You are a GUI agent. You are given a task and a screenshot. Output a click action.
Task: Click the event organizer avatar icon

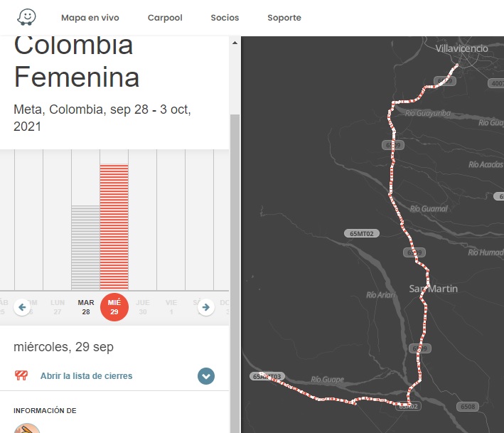[27, 427]
